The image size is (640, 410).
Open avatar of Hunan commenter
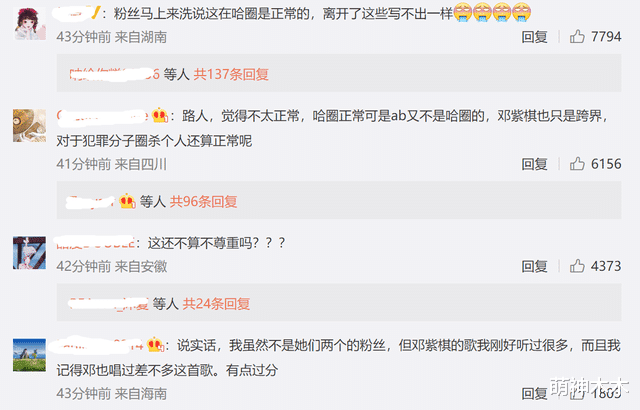(29, 24)
